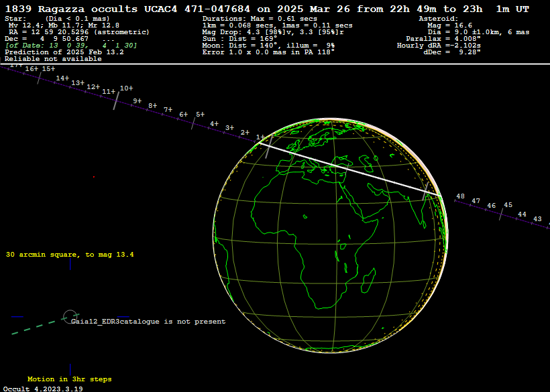The width and height of the screenshot is (550, 392).
Task: Select the 'Sun : Dist = 169°' line
Action: coord(239,39)
